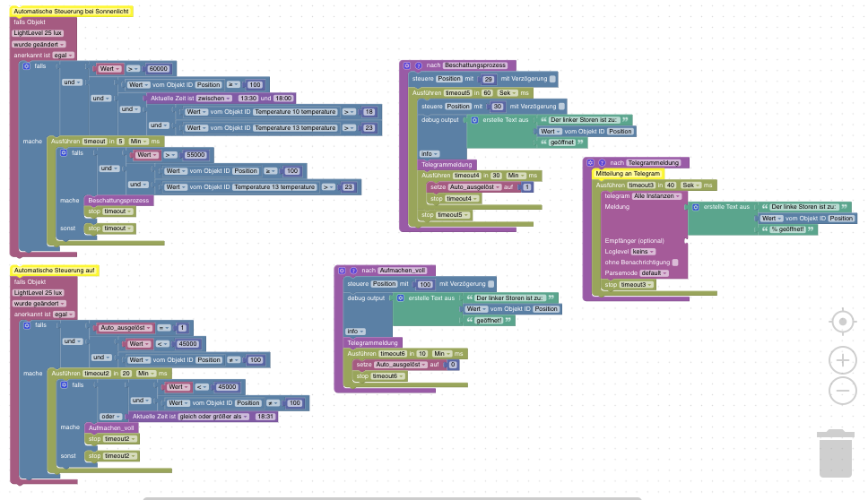Viewport: 868px width, 500px height.
Task: Open gear icon on Aufmachen_voll function block
Action: [x=343, y=271]
